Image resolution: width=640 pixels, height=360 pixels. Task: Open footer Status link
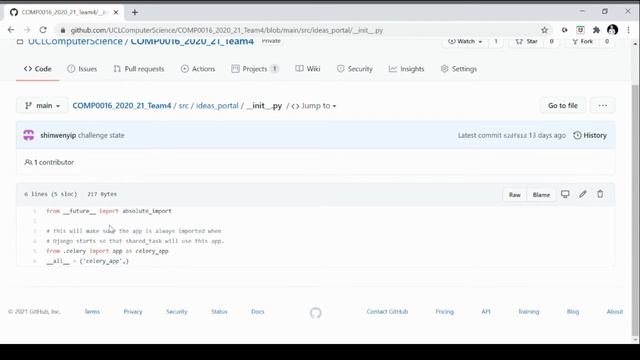click(219, 311)
